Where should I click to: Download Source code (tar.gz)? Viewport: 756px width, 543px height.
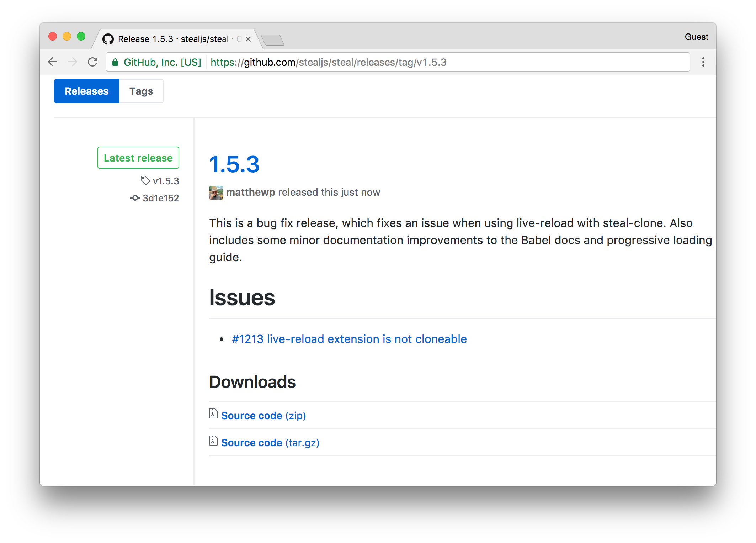(270, 443)
